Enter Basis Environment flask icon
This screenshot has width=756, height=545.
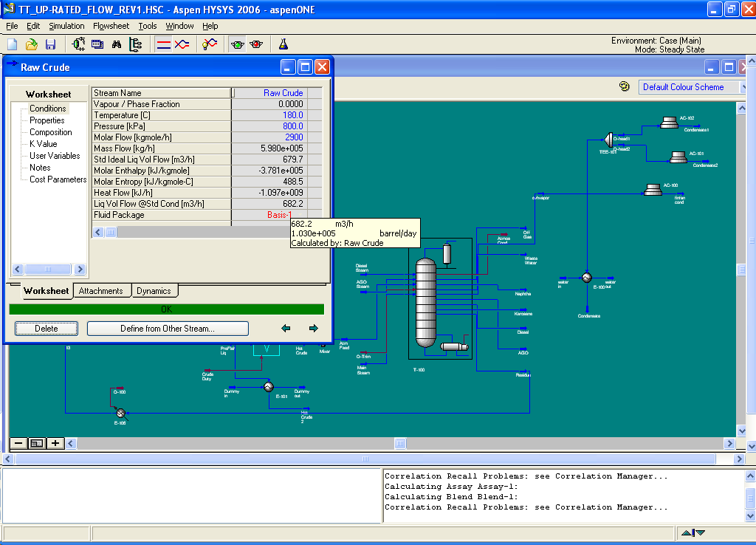pos(283,45)
